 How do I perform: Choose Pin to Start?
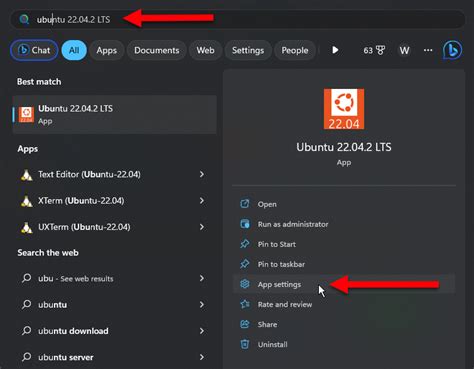277,244
